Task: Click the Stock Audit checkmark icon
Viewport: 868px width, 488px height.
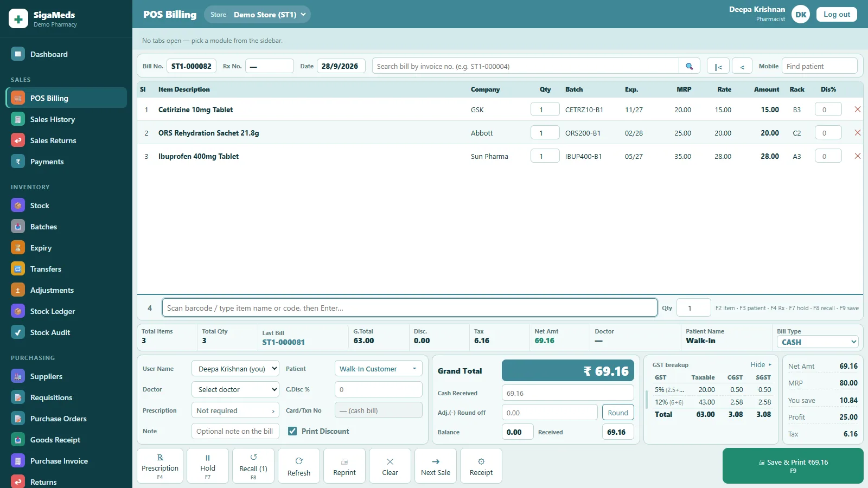Action: point(18,332)
